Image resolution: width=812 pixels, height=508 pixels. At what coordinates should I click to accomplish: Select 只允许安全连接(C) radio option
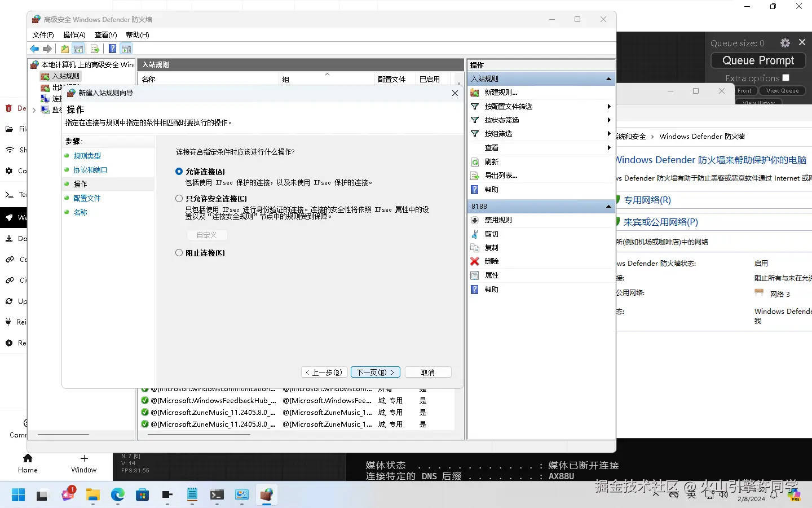179,199
